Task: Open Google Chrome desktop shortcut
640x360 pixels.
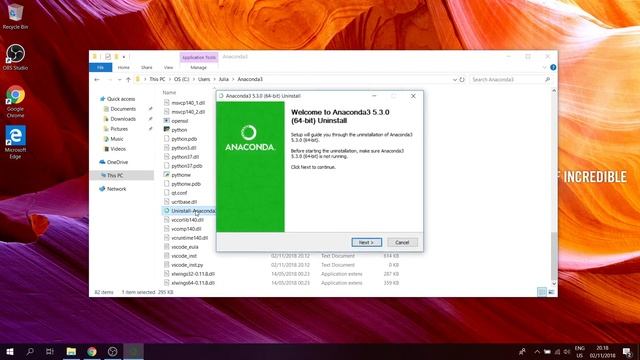Action: [x=16, y=102]
